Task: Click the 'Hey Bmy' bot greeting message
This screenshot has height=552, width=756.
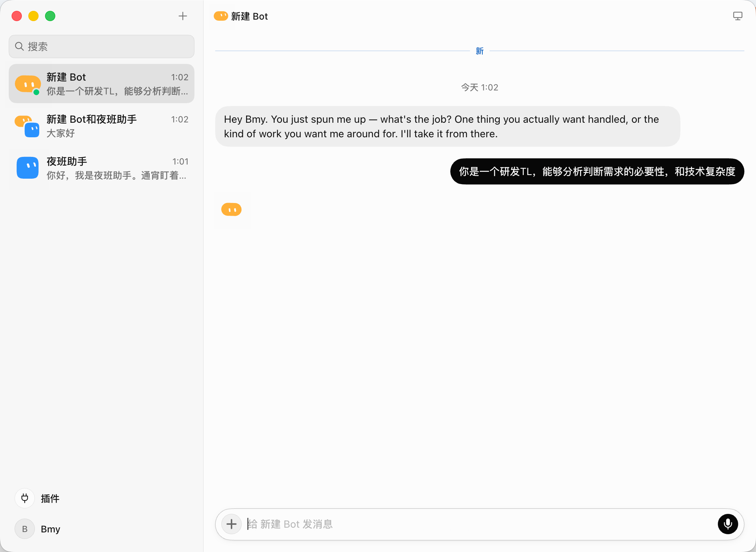Action: (447, 126)
